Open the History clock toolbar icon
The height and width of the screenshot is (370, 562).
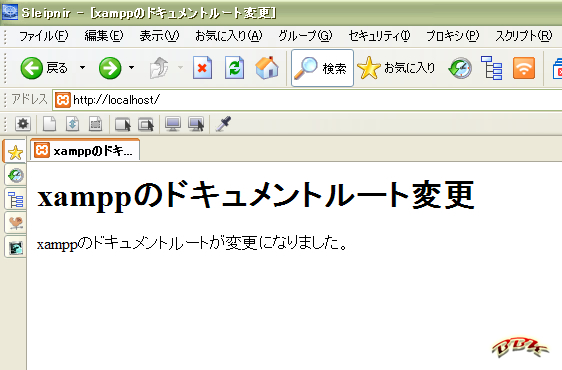click(460, 68)
